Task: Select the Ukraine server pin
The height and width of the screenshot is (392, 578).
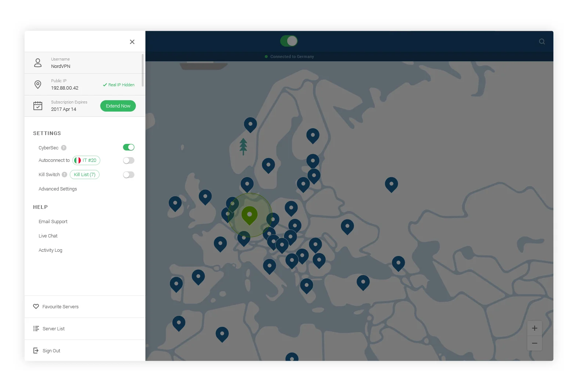Action: (347, 227)
